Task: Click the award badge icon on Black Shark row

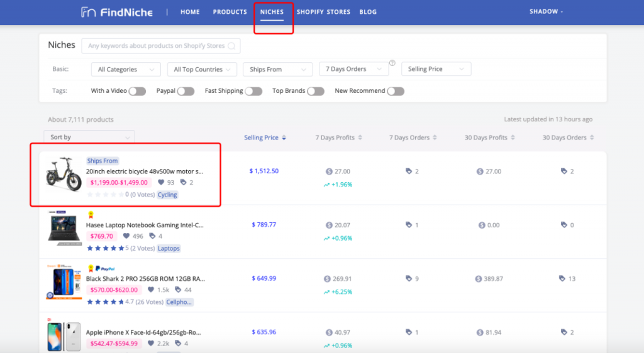Action: pos(91,269)
